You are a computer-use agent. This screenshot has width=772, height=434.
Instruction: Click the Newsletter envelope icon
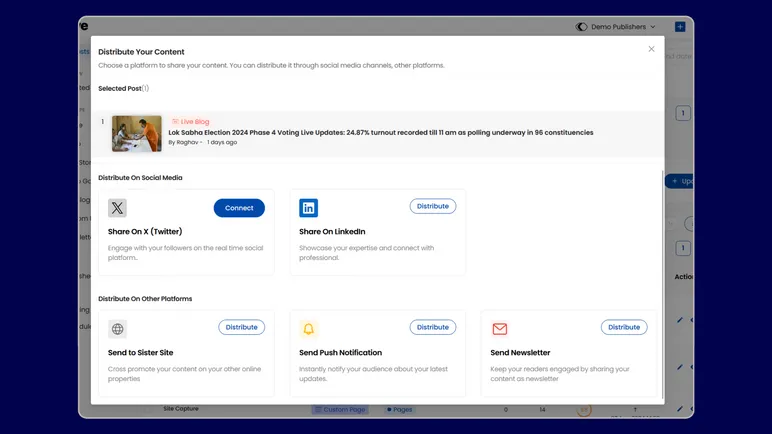(500, 329)
